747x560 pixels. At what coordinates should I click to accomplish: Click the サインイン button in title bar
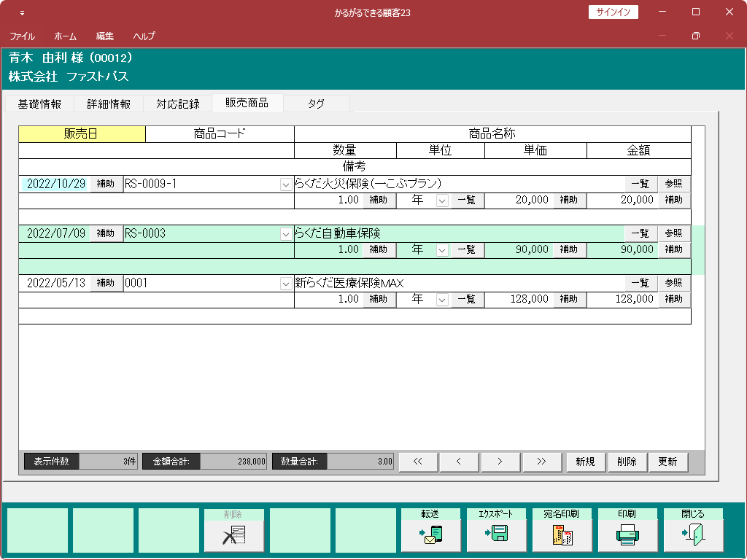613,12
